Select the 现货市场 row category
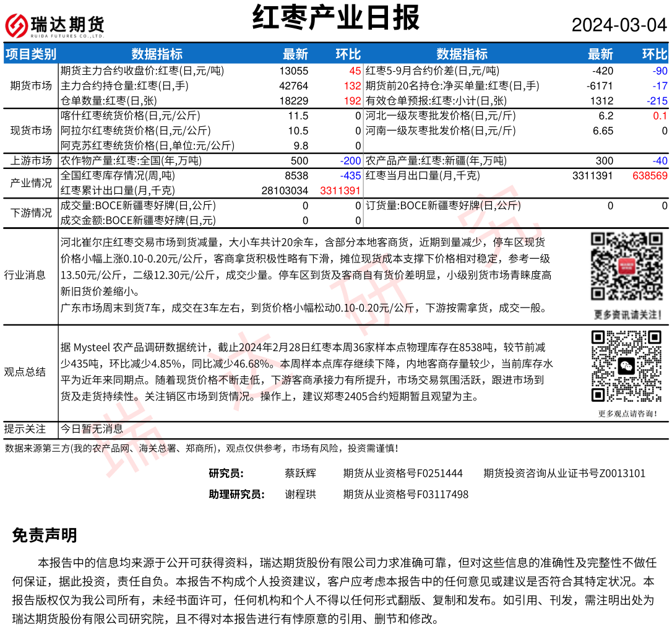Screen dimensions: 672x627 pos(31,131)
